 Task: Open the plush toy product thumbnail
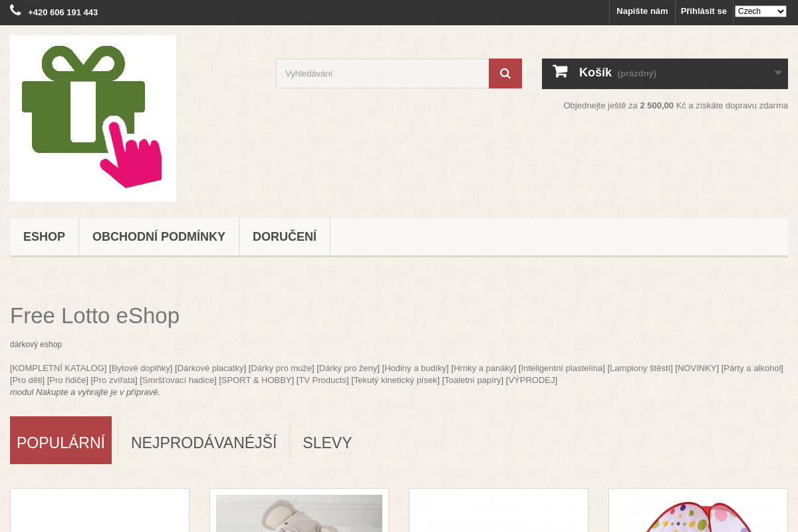point(299,513)
